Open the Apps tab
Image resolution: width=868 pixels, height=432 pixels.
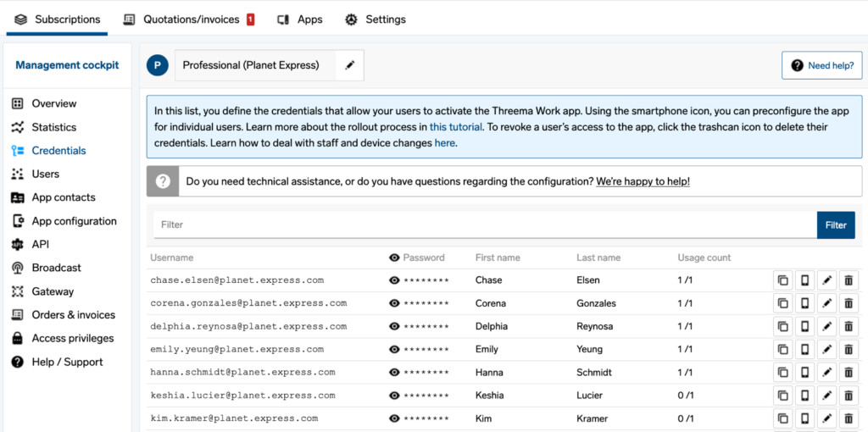coord(300,19)
